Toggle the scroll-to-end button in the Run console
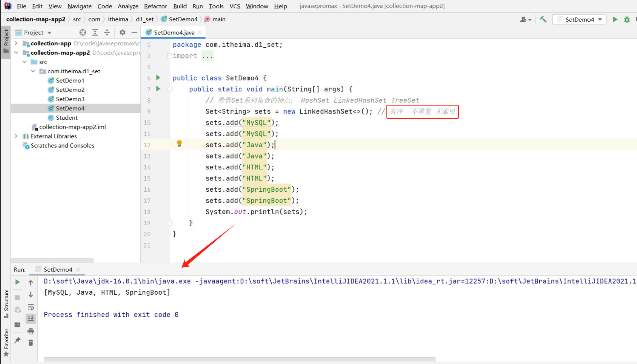The height and width of the screenshot is (364, 637). point(31,318)
